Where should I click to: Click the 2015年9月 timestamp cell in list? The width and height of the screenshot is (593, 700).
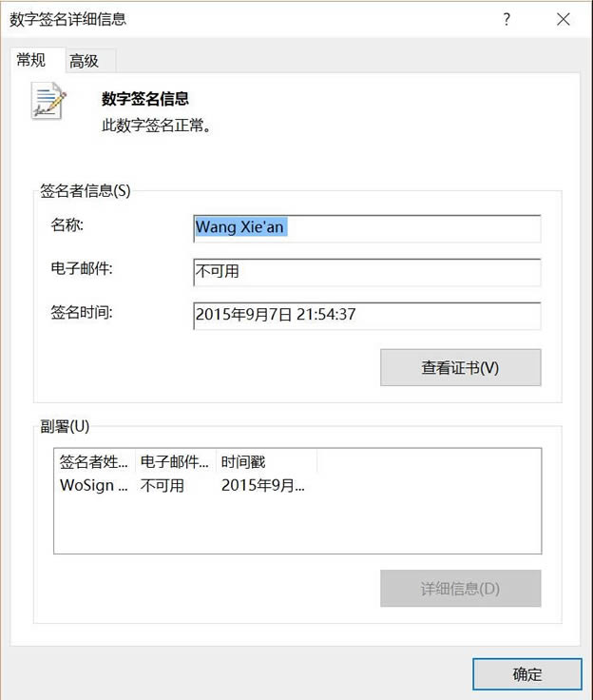263,485
